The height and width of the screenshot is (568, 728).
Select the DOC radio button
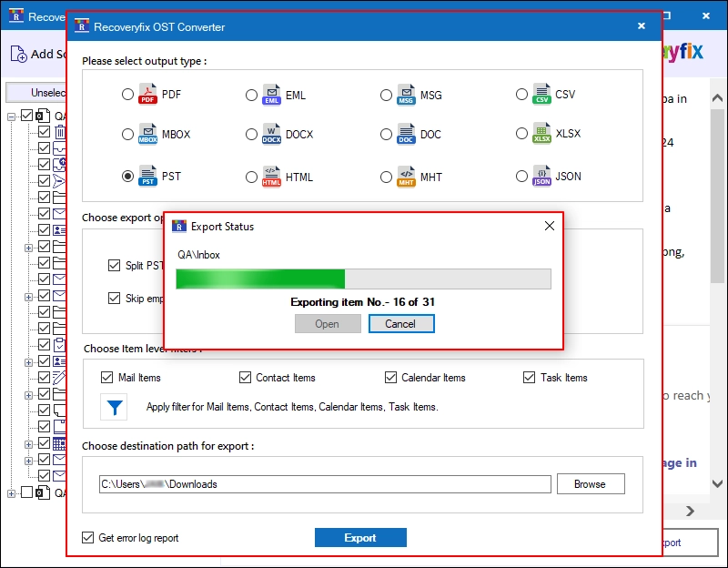coord(386,134)
